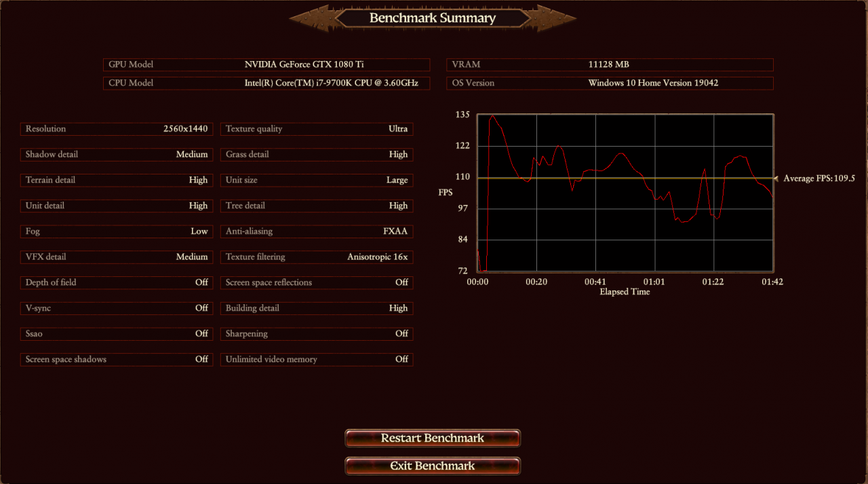Click the Anti-aliasing FXAA row
The width and height of the screenshot is (868, 484).
tap(317, 231)
